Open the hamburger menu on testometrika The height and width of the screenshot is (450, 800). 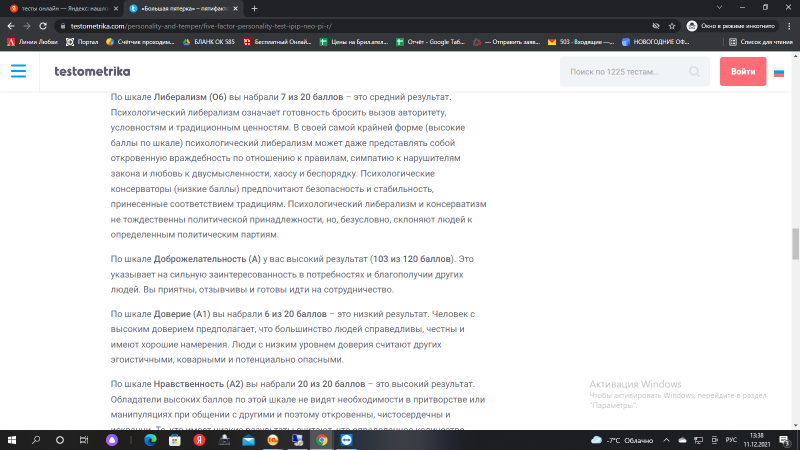pos(19,72)
